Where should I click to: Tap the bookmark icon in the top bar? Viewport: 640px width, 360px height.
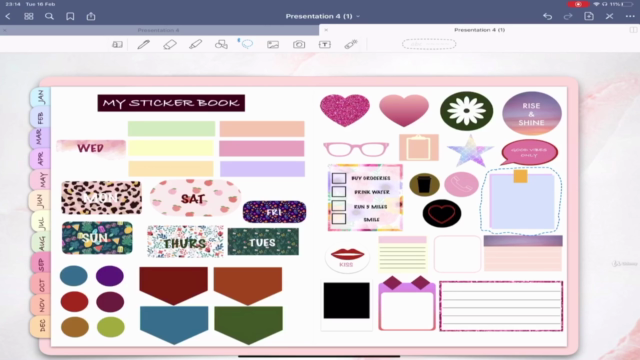[70, 16]
